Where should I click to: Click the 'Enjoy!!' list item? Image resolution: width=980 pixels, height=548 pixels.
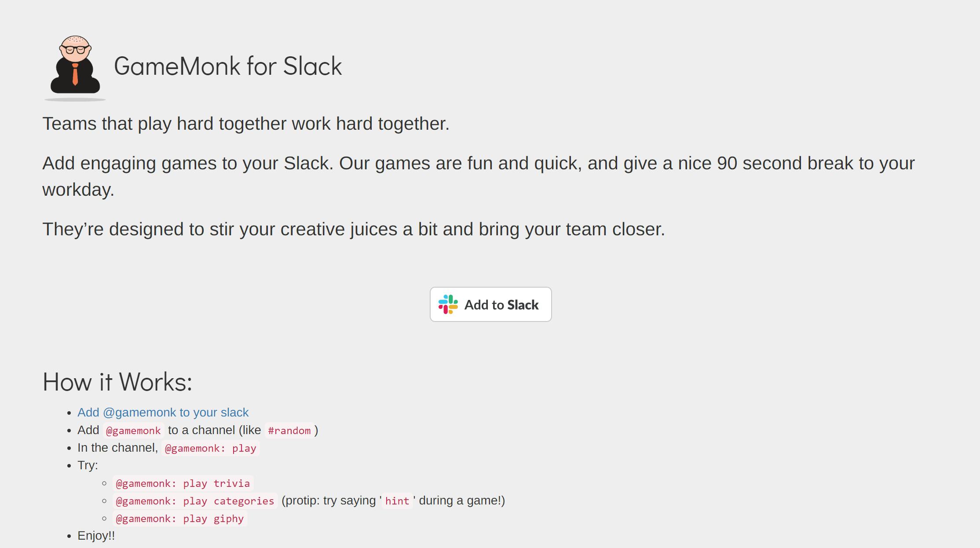point(95,536)
